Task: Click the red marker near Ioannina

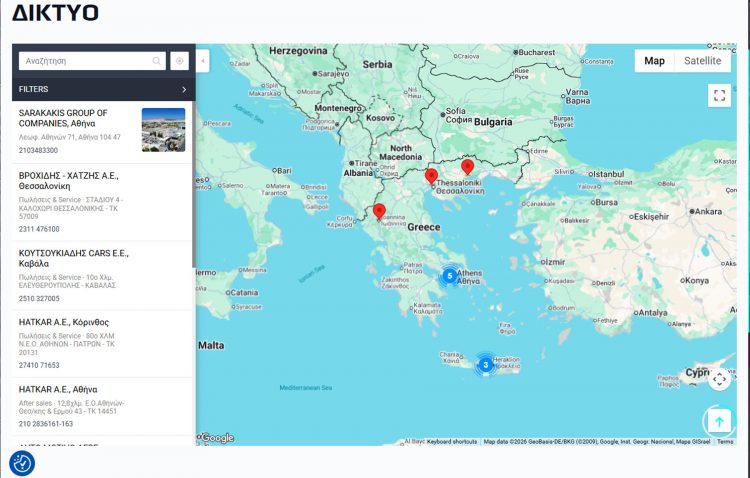Action: click(x=379, y=212)
